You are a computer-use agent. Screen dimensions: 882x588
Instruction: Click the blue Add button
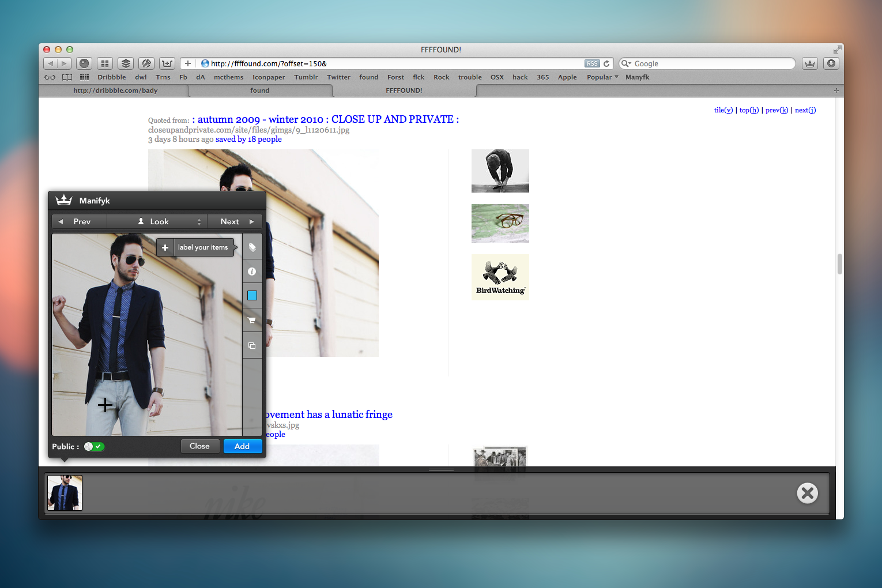click(242, 446)
